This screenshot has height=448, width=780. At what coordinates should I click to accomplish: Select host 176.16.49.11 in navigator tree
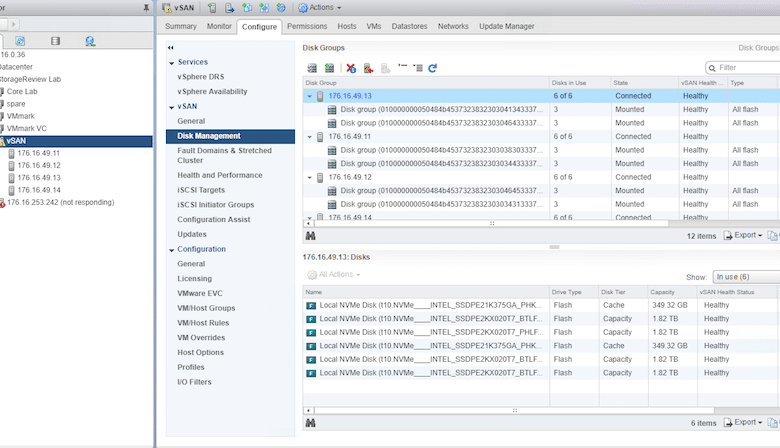[38, 153]
